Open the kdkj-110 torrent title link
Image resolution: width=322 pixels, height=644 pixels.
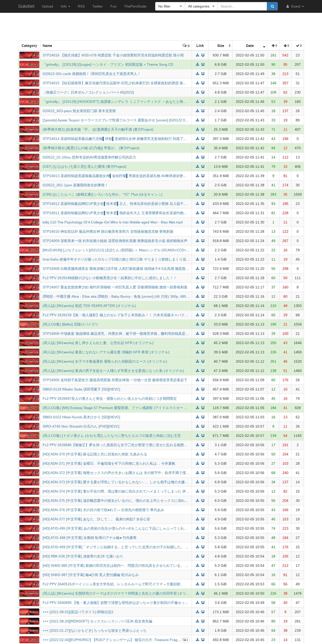click(x=113, y=222)
